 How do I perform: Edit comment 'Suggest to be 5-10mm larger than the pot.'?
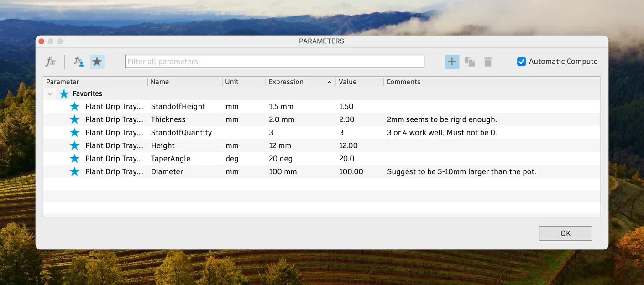(x=461, y=171)
